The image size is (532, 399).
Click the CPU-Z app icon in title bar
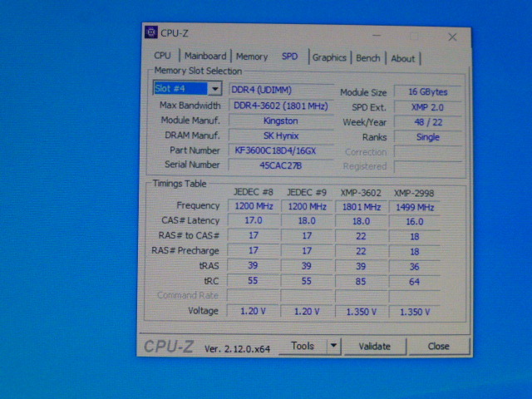click(150, 32)
